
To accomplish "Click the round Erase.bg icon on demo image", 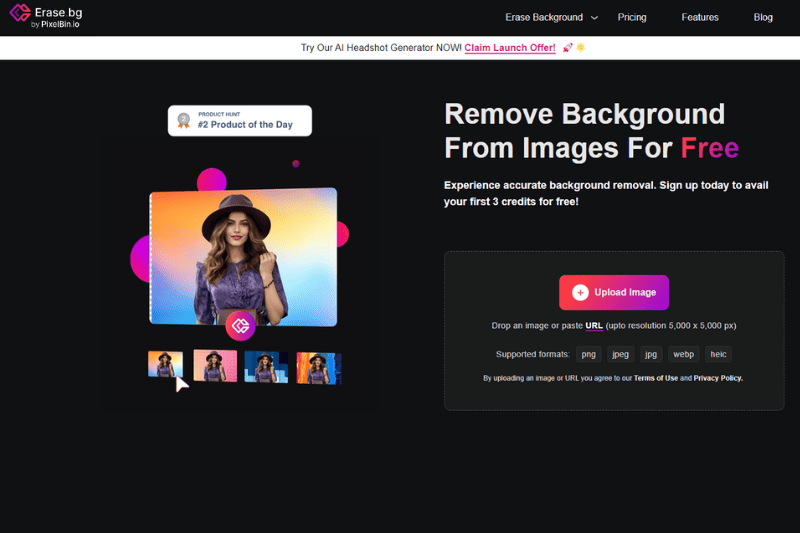I will (x=240, y=325).
